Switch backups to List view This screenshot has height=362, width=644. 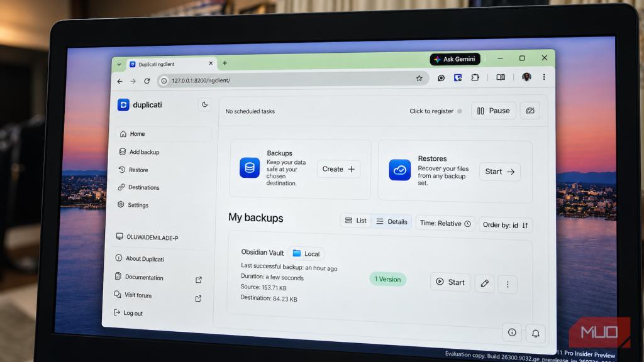point(356,221)
